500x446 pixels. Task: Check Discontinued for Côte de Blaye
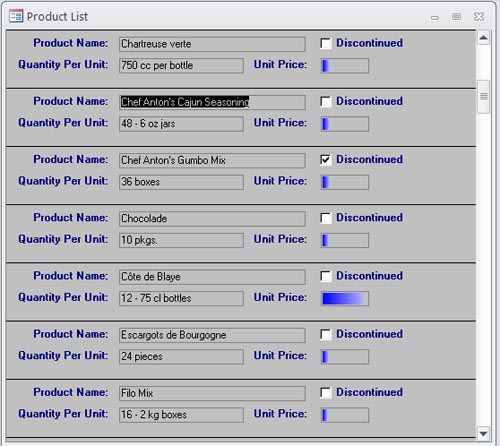pyautogui.click(x=326, y=276)
